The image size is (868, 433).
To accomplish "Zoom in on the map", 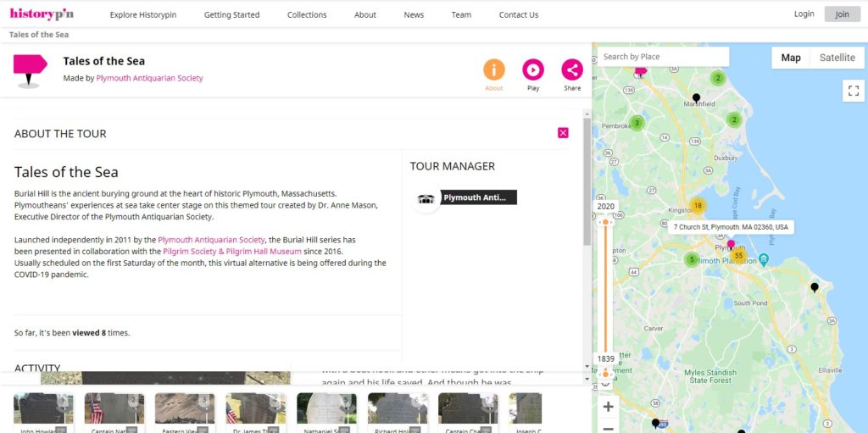I will coord(608,407).
